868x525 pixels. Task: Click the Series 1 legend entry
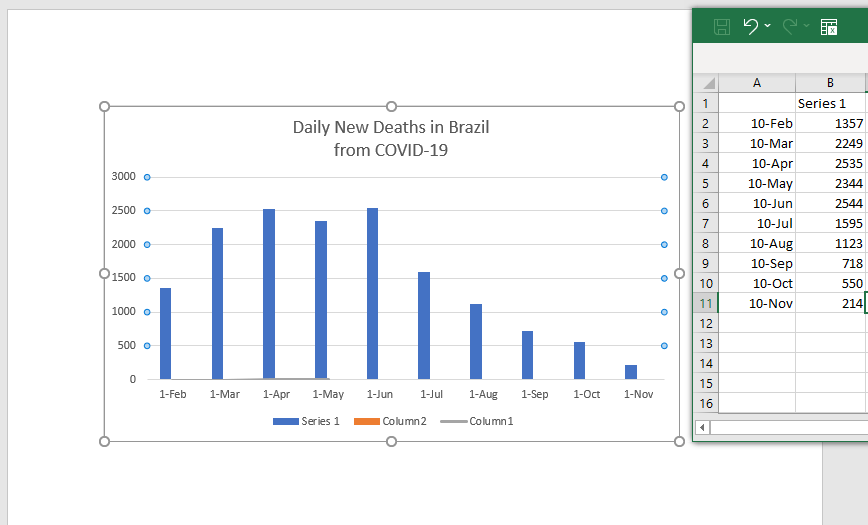tap(307, 421)
